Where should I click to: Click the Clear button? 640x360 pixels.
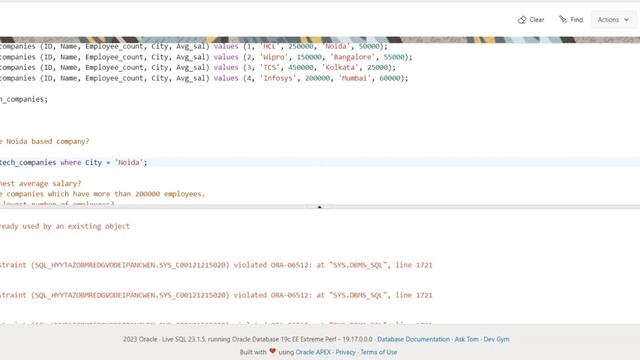(x=531, y=20)
